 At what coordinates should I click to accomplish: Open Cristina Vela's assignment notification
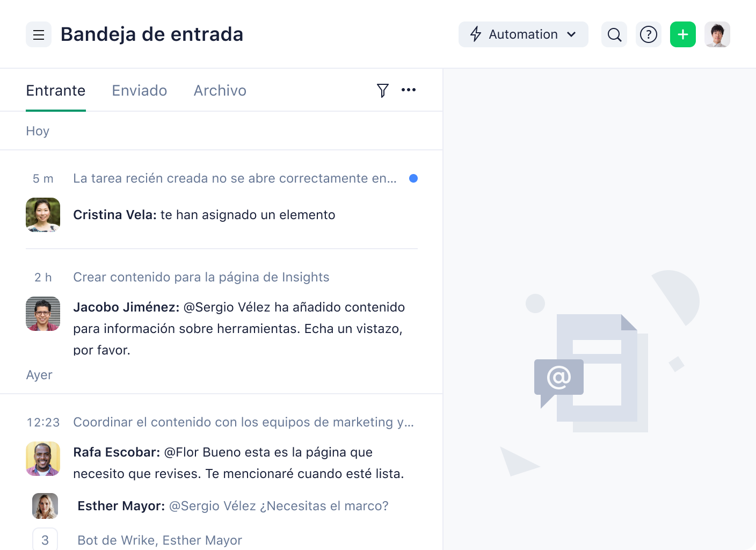point(204,215)
